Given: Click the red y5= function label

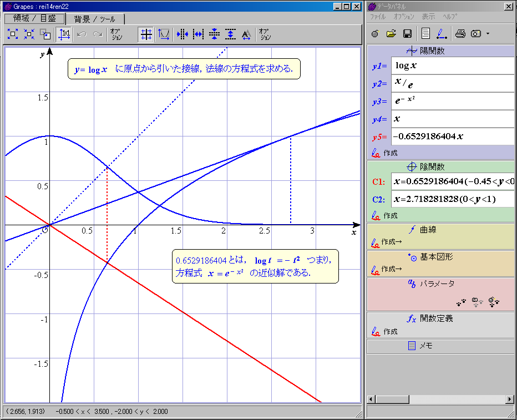Looking at the screenshot, I should [x=379, y=137].
